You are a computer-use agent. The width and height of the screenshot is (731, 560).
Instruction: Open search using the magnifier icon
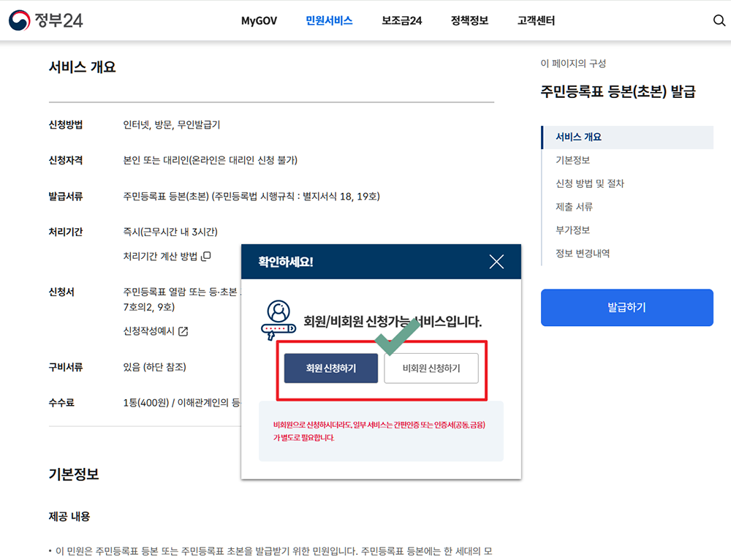click(x=719, y=20)
